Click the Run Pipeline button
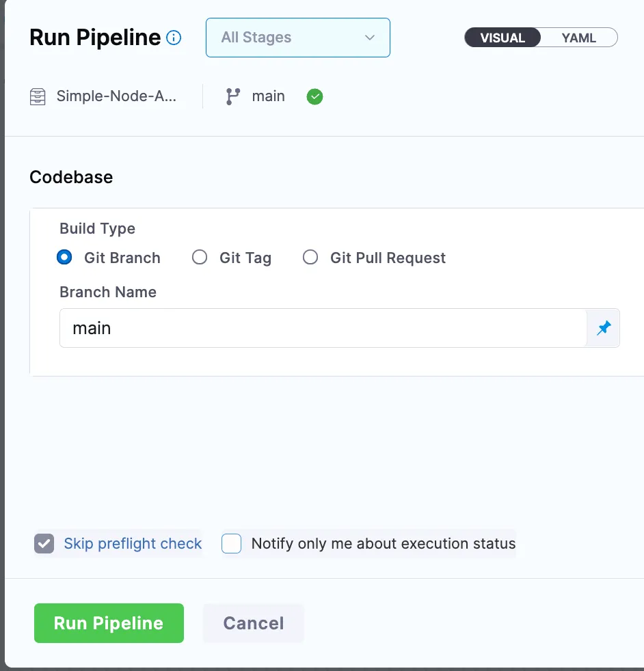644x671 pixels. click(x=108, y=622)
